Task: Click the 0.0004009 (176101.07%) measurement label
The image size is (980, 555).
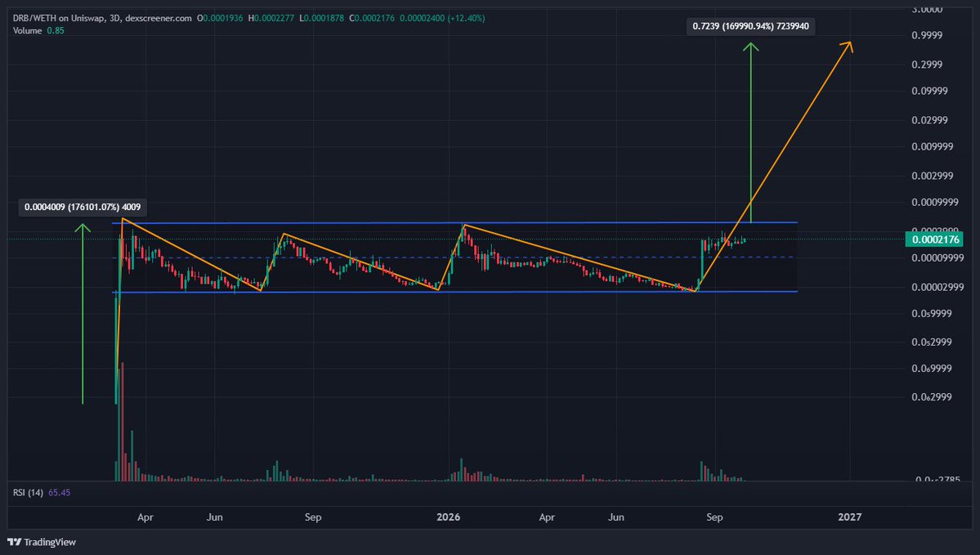Action: coord(83,207)
